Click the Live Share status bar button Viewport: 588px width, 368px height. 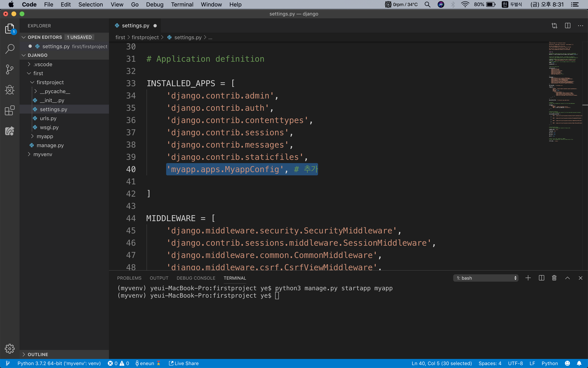pos(184,363)
